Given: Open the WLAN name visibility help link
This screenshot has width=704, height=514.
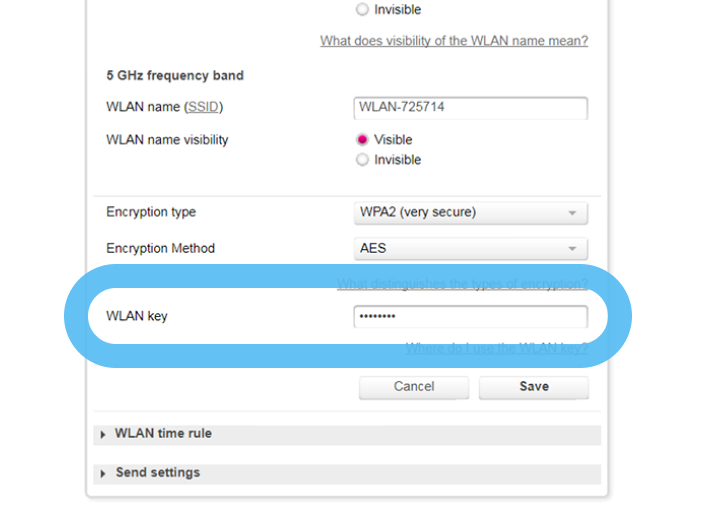Looking at the screenshot, I should click(453, 41).
